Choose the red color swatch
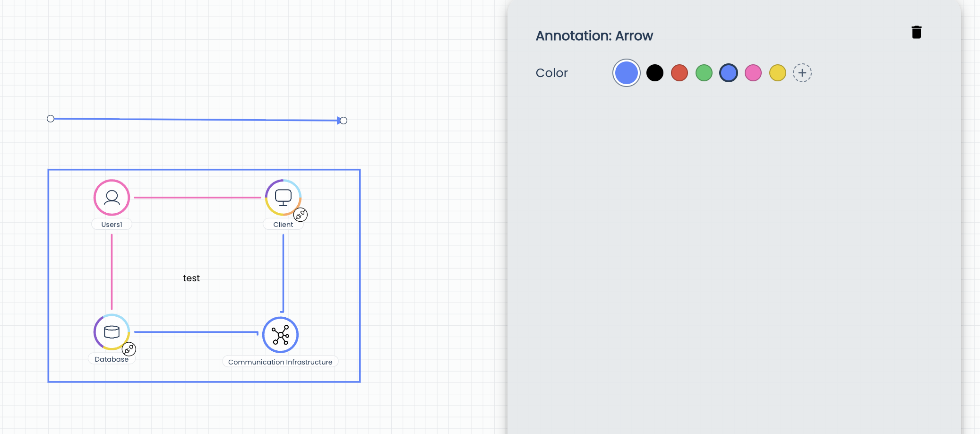 [679, 73]
